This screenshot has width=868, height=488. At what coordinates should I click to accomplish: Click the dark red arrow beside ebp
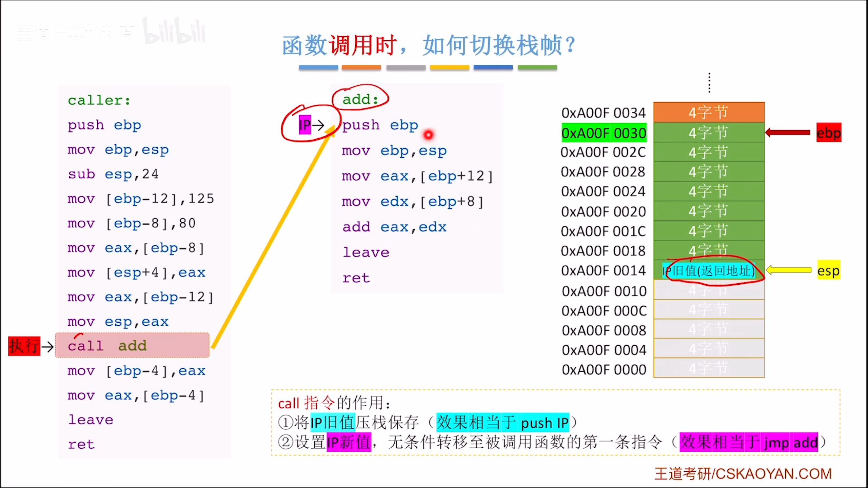tap(788, 133)
